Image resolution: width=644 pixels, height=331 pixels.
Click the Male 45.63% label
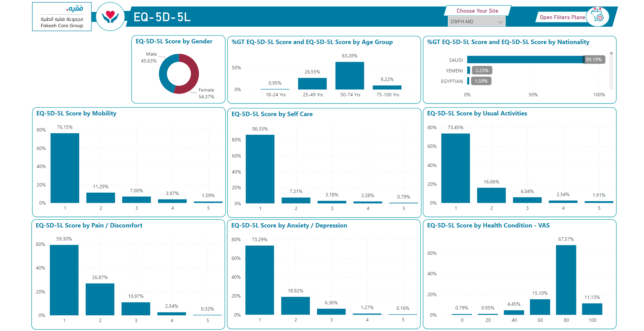pos(149,57)
